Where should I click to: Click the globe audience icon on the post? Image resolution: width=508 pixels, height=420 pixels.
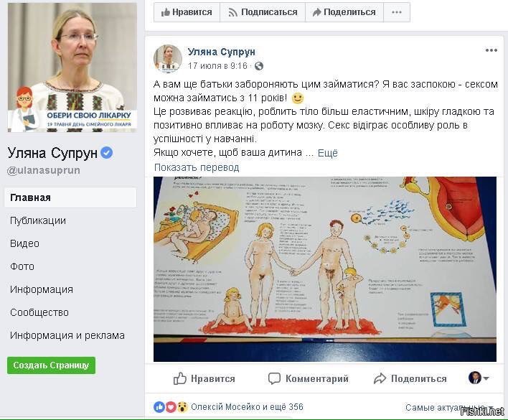(x=259, y=66)
